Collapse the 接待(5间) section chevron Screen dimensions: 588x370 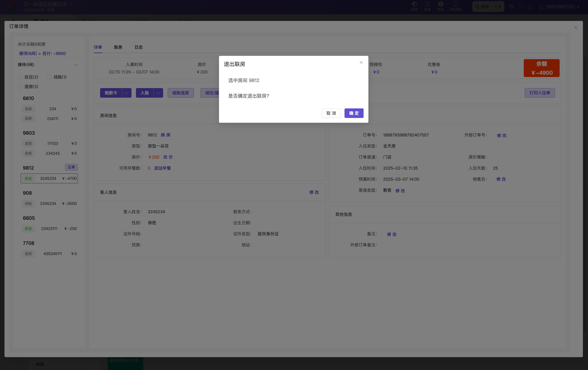click(x=76, y=65)
